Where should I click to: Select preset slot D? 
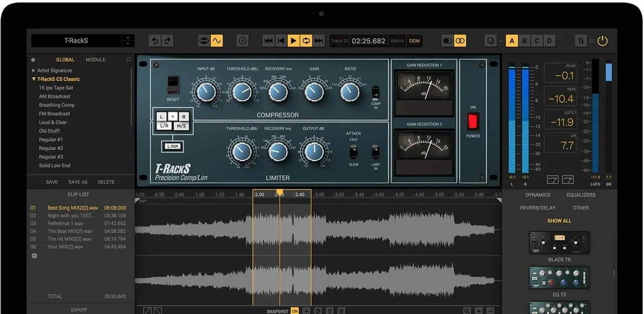click(x=549, y=41)
